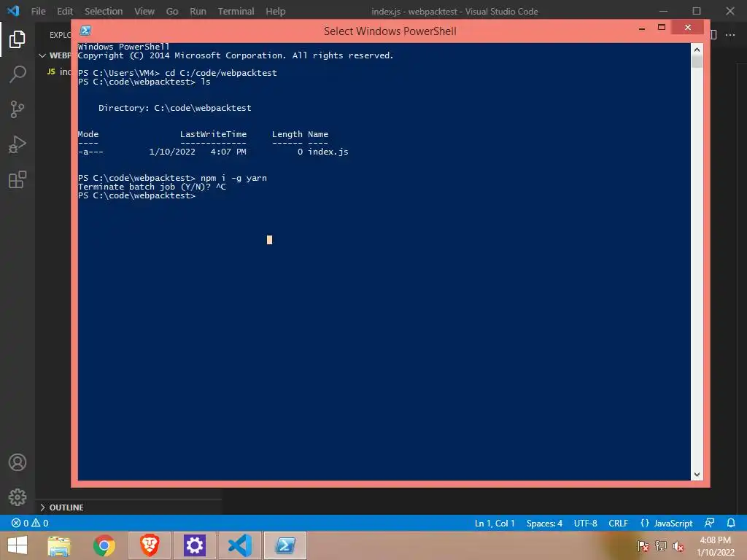Click the errors and warnings status indicator
Image resolution: width=747 pixels, height=560 pixels.
tap(30, 523)
